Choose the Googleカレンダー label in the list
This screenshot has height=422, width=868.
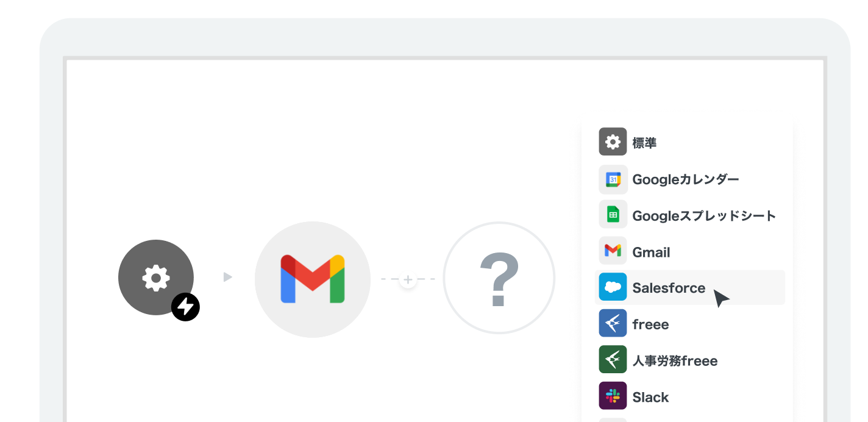click(685, 179)
